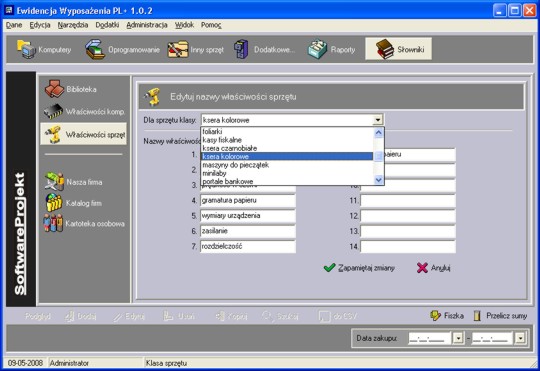Click the Podgląd button in bottom toolbar
The width and height of the screenshot is (540, 371).
point(38,316)
